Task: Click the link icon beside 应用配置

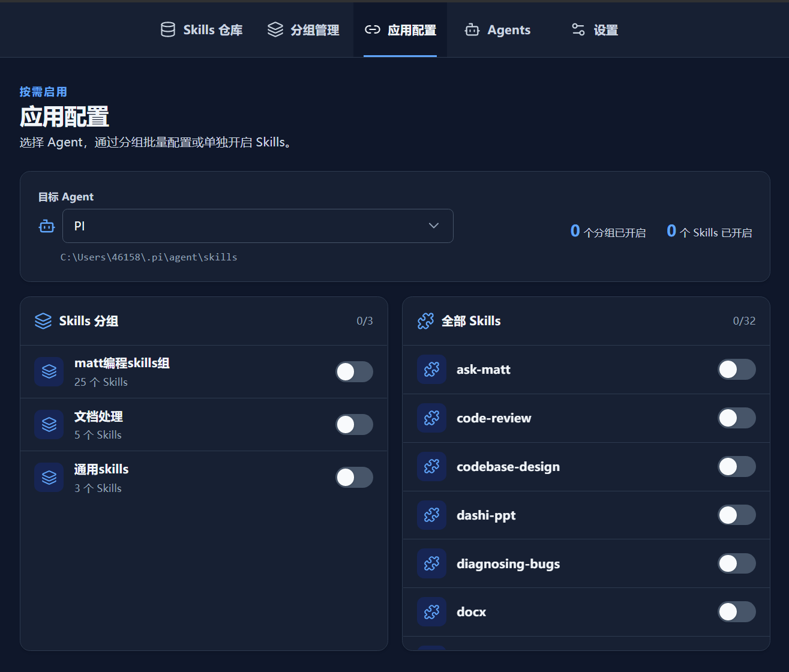Action: 373,29
